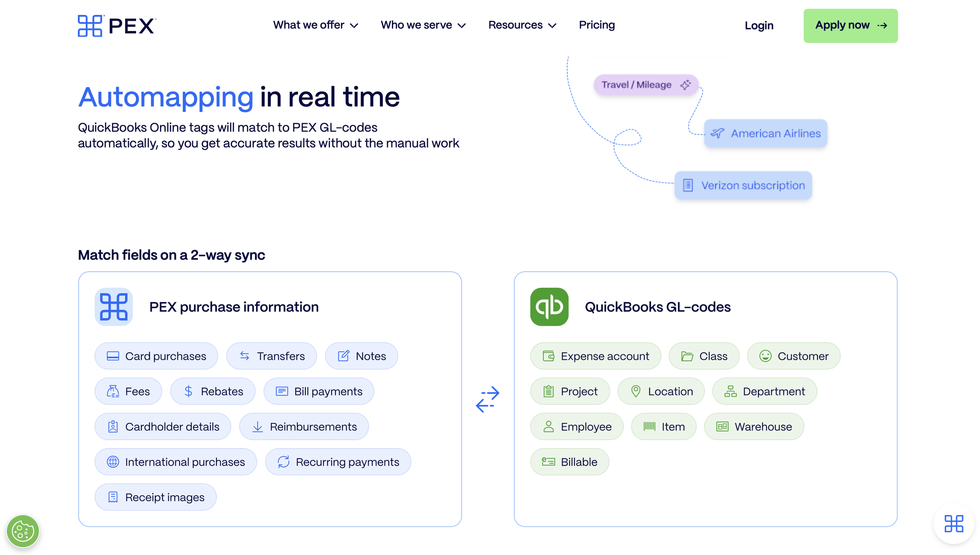Click the Warehouse icon
980x555 pixels.
[x=722, y=427]
